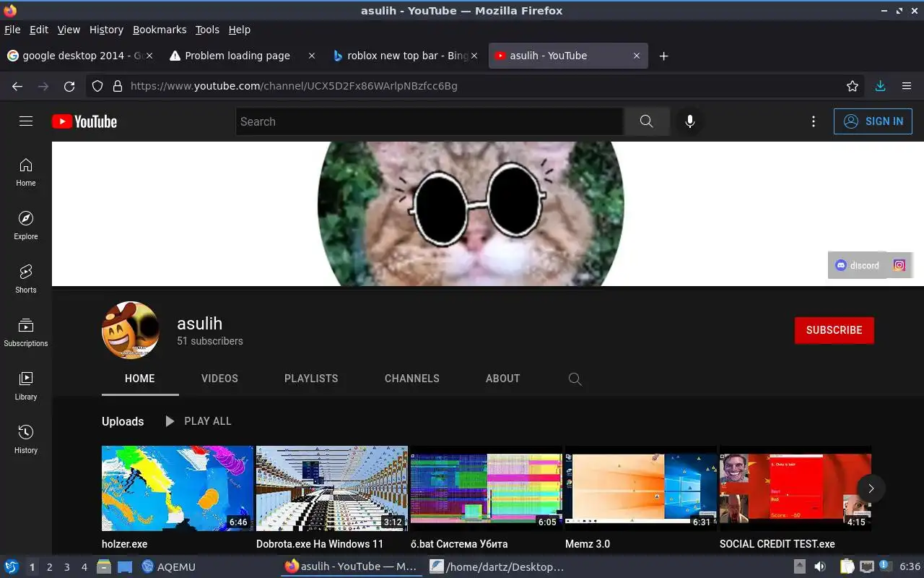Switch to workspace 2 in the taskbar

pos(49,567)
